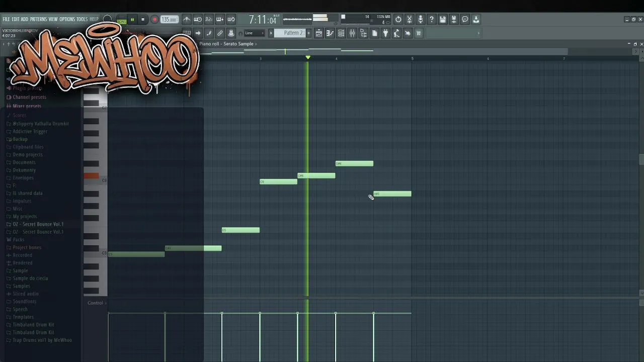Click the touch controller hand icon
This screenshot has width=644, height=362.
(x=408, y=33)
